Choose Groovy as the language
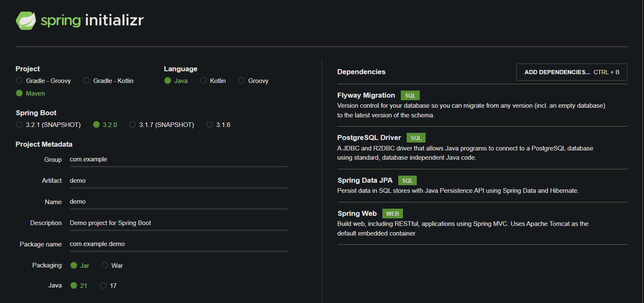The height and width of the screenshot is (303, 644). (241, 81)
